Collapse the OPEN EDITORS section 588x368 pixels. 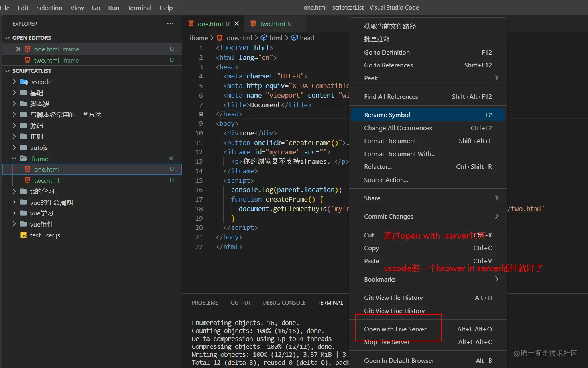pyautogui.click(x=7, y=38)
